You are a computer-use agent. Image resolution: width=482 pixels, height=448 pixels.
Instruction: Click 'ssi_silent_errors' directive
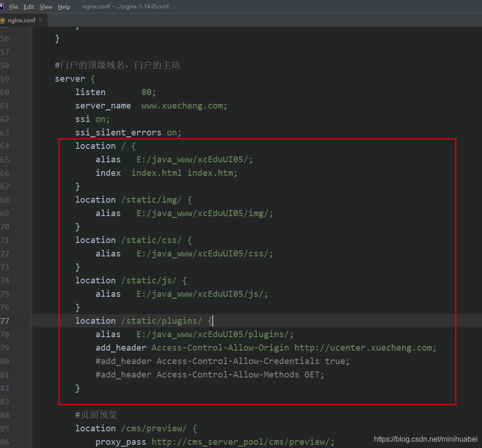click(x=118, y=133)
